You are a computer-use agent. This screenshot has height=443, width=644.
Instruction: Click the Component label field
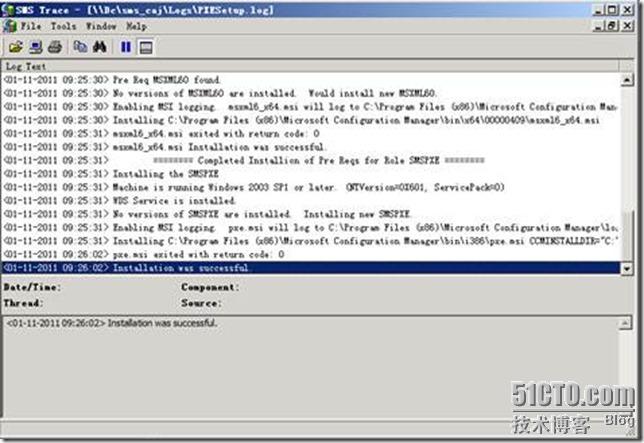[210, 287]
